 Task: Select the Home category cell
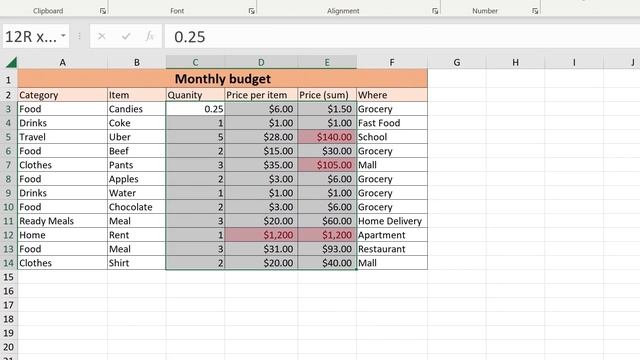tap(62, 235)
